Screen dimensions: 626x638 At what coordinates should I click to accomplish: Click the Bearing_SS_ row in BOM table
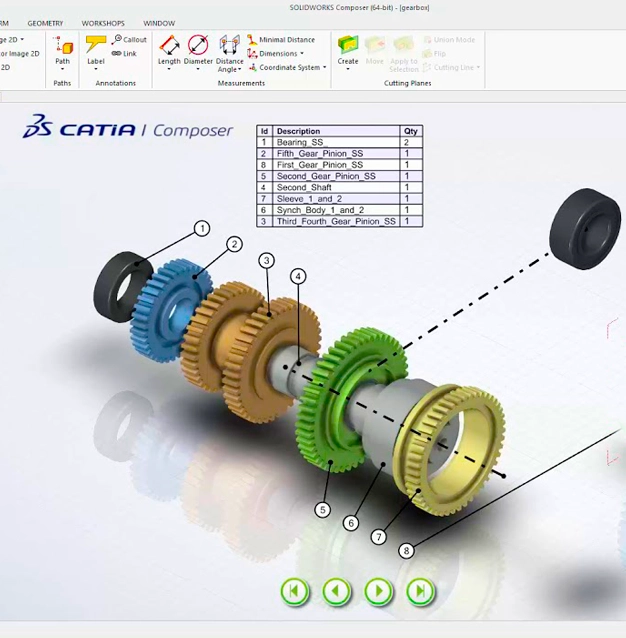point(340,142)
